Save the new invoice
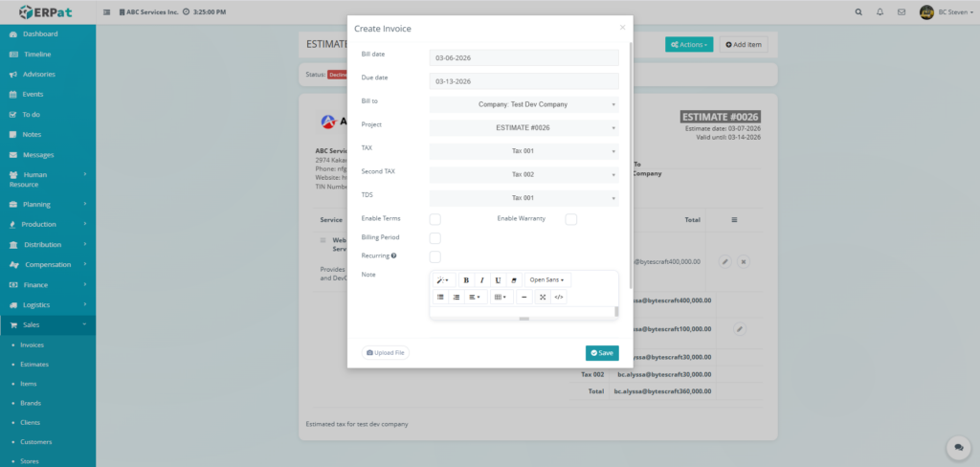The width and height of the screenshot is (980, 467). 602,352
